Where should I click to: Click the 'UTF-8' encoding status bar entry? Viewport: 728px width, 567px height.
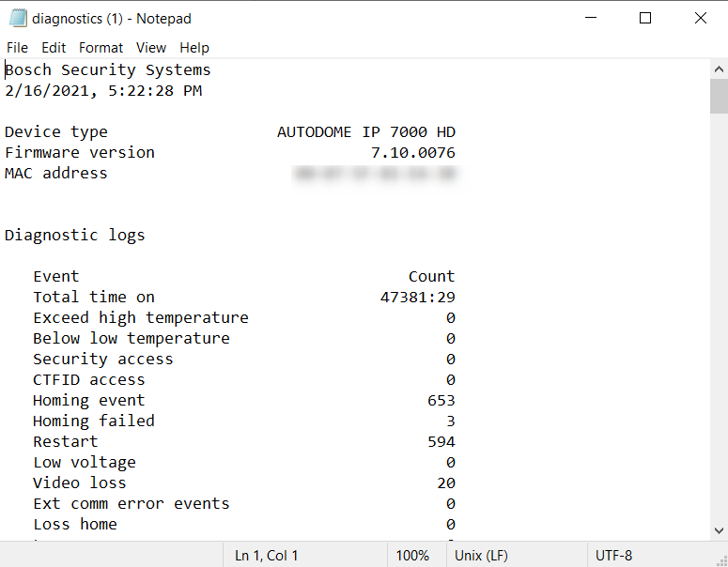[613, 556]
